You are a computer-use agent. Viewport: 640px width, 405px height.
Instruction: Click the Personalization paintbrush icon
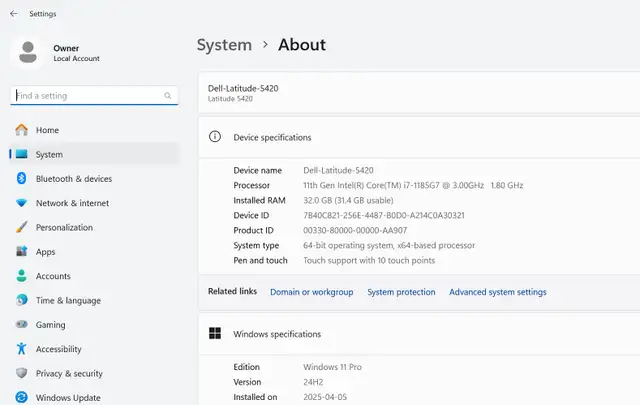point(21,227)
